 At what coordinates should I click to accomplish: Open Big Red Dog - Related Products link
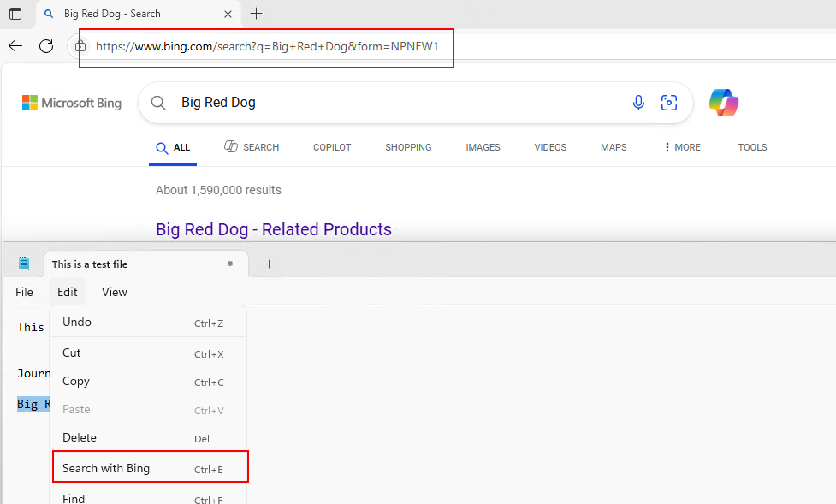coord(274,229)
